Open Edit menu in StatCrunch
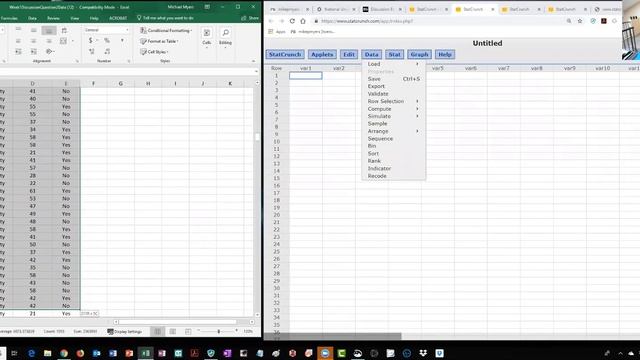 (349, 54)
